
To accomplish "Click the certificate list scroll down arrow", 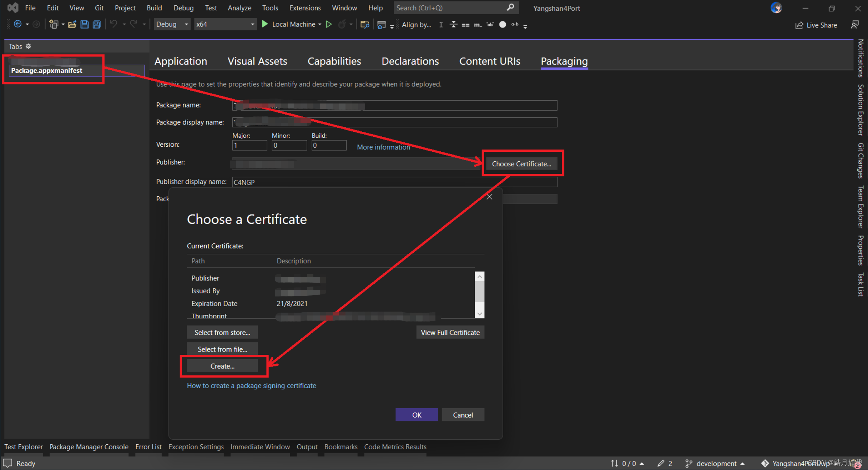I will pos(480,314).
